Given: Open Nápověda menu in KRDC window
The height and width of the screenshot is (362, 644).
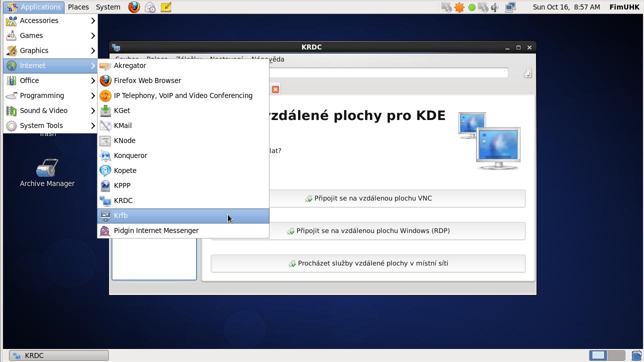Looking at the screenshot, I should tap(267, 59).
